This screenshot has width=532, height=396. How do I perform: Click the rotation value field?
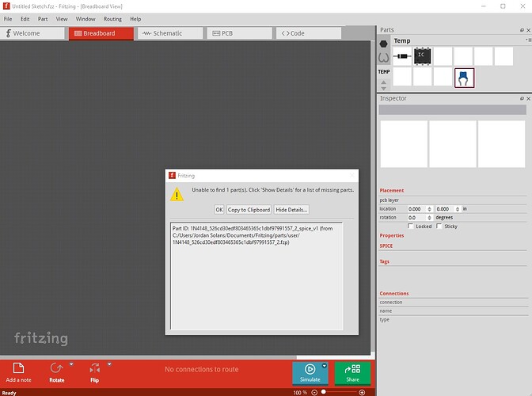[x=417, y=218]
